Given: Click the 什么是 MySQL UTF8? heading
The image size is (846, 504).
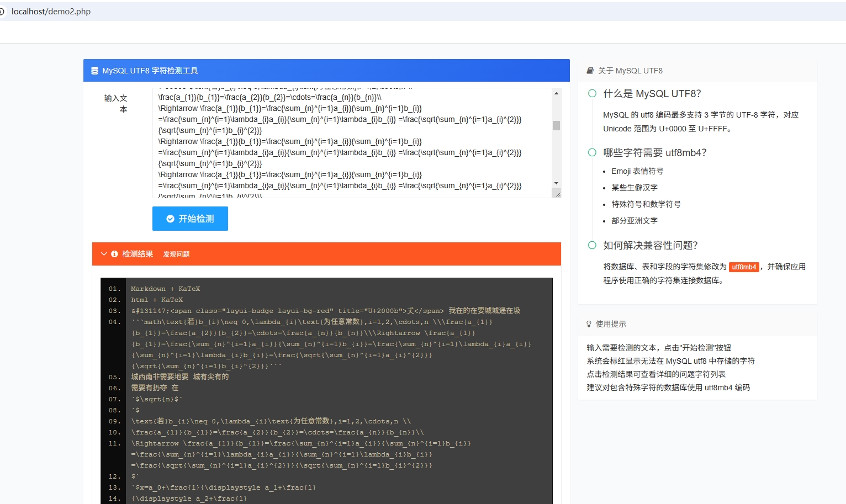Looking at the screenshot, I should point(652,93).
